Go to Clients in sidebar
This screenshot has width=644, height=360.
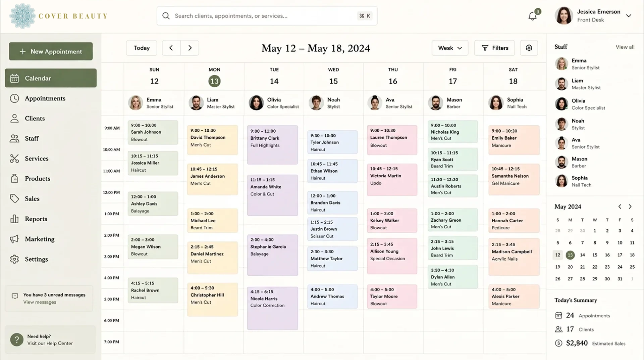[51, 119]
